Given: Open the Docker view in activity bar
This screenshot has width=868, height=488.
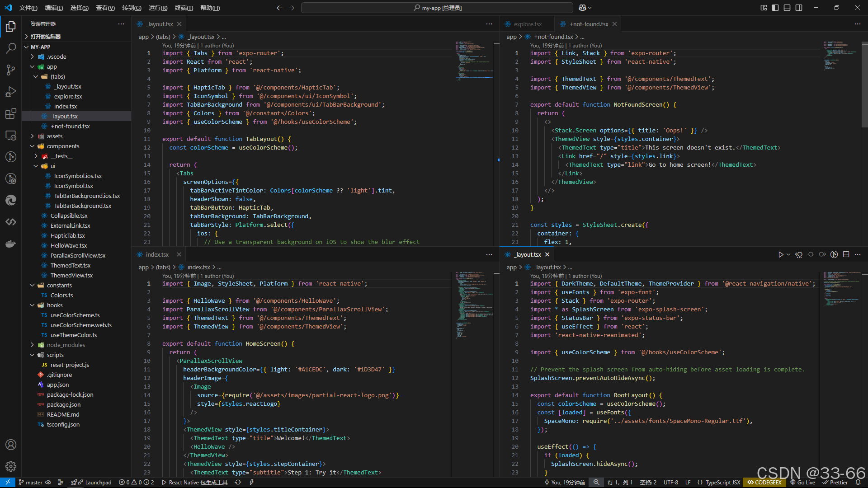Looking at the screenshot, I should [x=11, y=244].
